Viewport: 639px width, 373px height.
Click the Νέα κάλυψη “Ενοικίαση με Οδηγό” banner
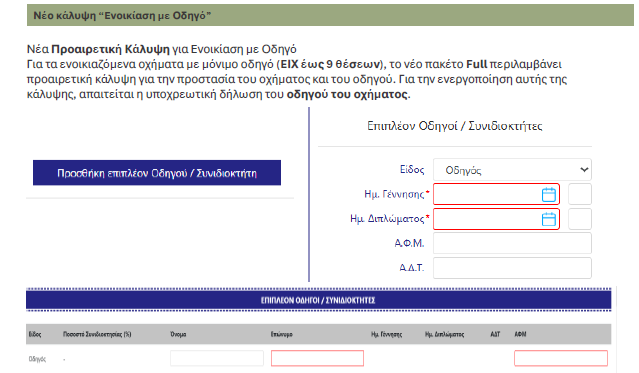click(x=330, y=15)
